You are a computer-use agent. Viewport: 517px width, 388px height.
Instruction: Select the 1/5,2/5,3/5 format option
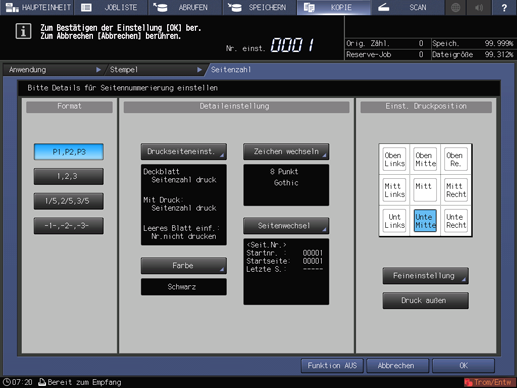69,201
